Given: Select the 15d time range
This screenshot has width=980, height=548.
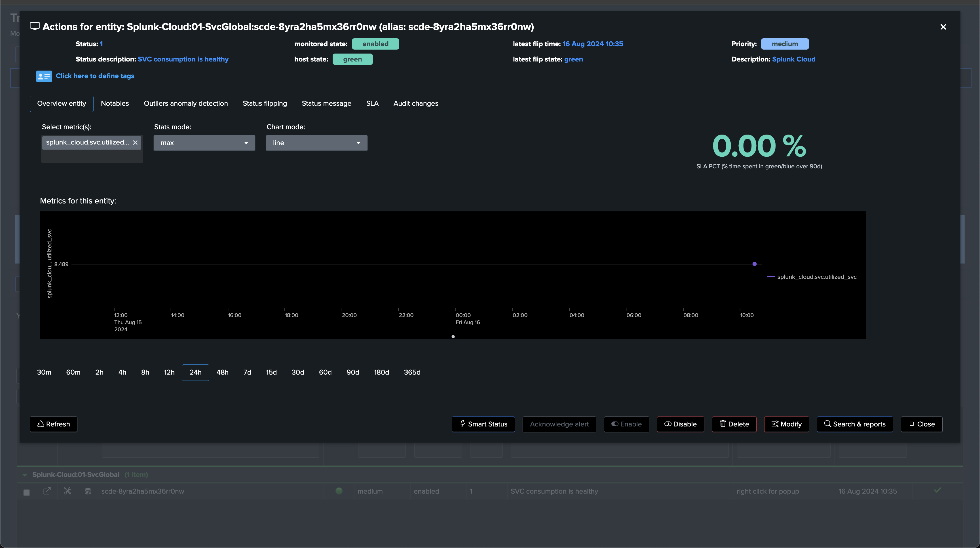Looking at the screenshot, I should tap(271, 372).
